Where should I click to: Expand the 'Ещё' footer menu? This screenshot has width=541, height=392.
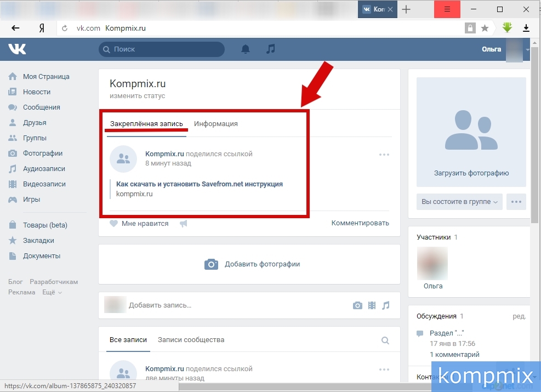pos(52,292)
